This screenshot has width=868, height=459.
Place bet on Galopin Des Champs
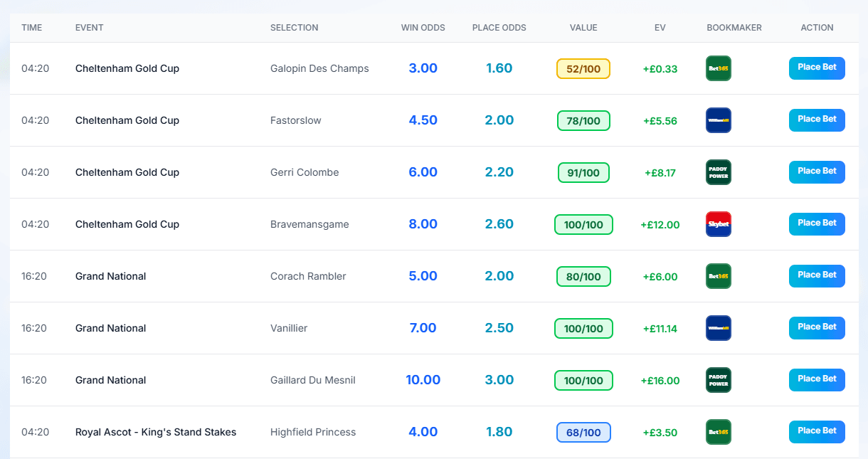pos(817,68)
